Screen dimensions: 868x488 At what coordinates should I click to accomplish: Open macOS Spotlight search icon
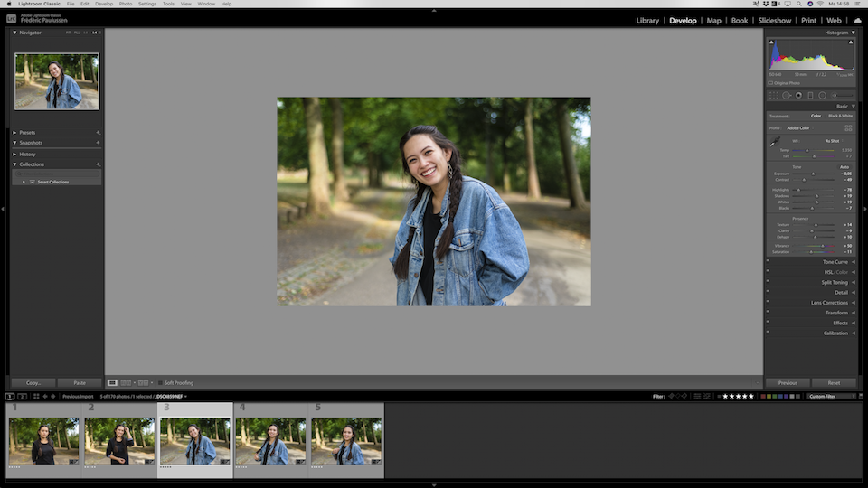(798, 4)
